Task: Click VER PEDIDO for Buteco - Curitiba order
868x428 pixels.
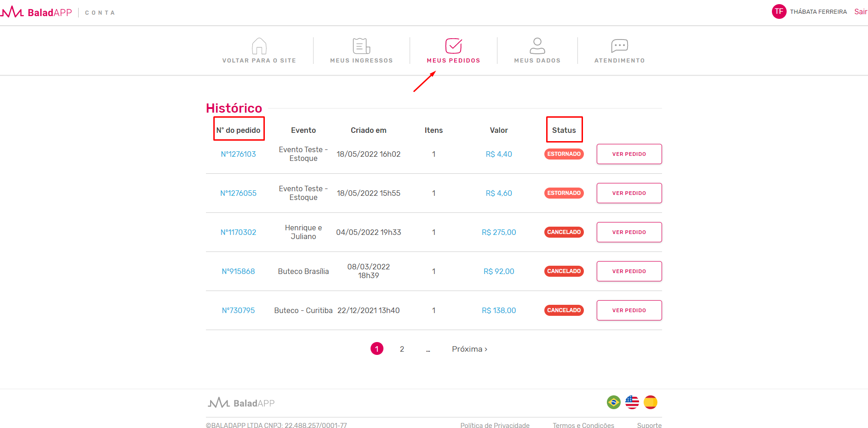Action: pyautogui.click(x=629, y=310)
